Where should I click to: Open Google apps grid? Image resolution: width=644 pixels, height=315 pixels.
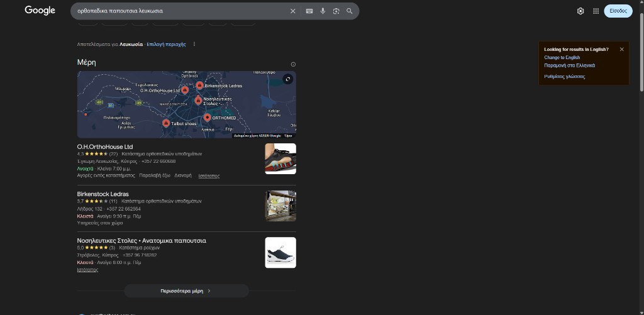point(596,11)
